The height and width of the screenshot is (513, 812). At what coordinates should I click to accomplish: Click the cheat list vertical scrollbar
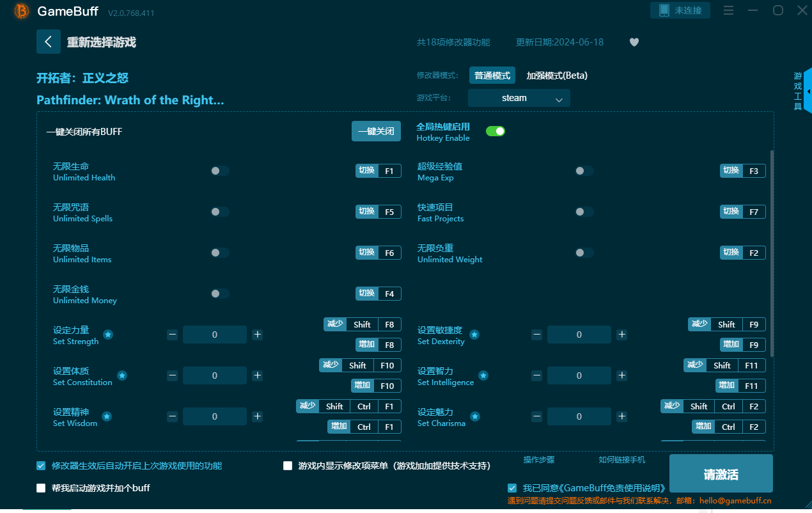[x=772, y=253]
